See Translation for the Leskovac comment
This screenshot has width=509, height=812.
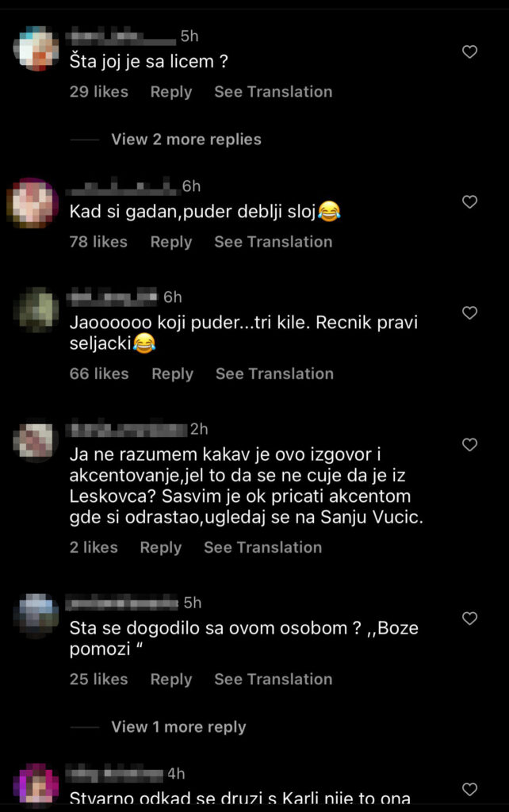pyautogui.click(x=263, y=547)
